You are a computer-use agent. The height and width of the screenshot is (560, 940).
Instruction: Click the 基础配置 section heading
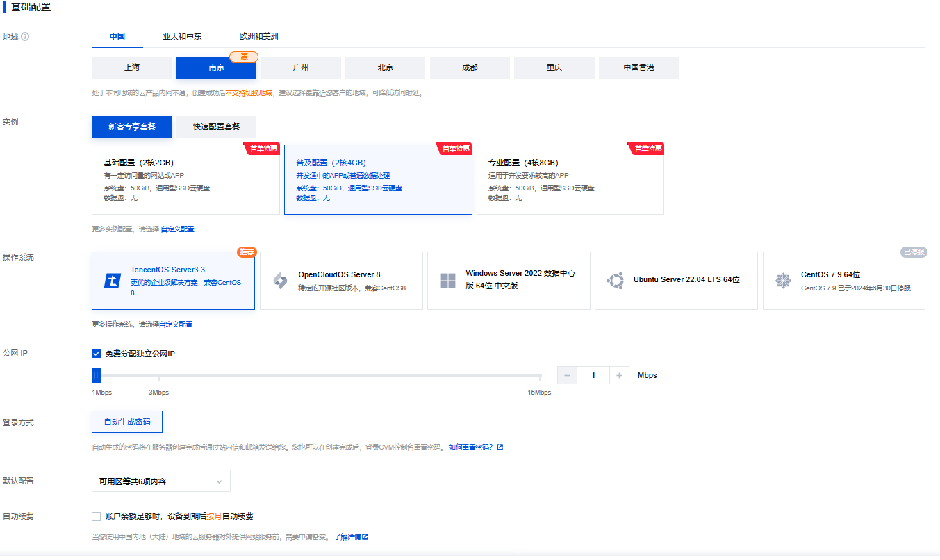point(31,7)
